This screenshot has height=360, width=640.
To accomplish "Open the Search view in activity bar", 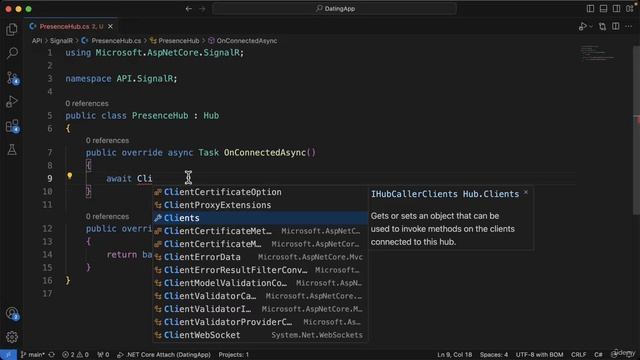I will (12, 53).
